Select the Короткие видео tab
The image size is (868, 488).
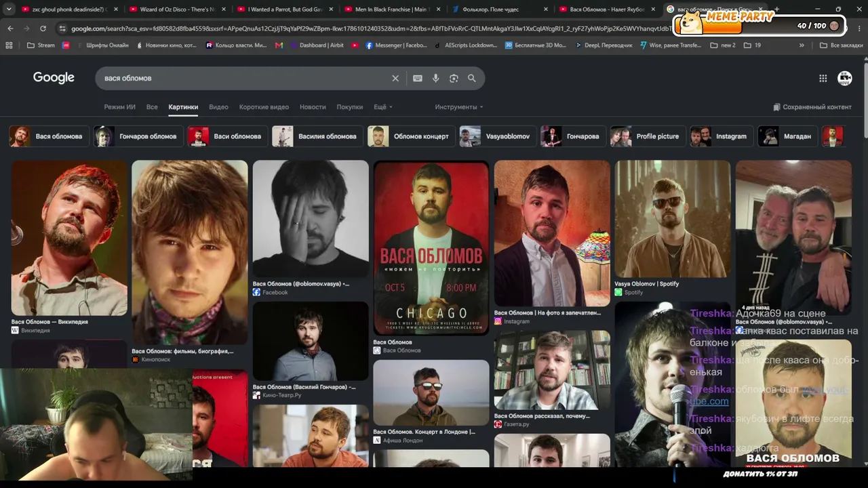tap(264, 107)
